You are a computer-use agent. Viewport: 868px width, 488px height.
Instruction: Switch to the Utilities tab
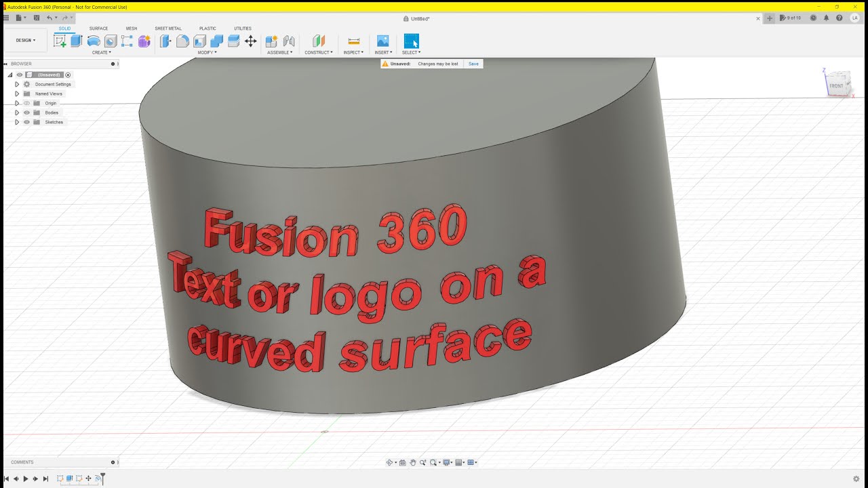click(243, 28)
